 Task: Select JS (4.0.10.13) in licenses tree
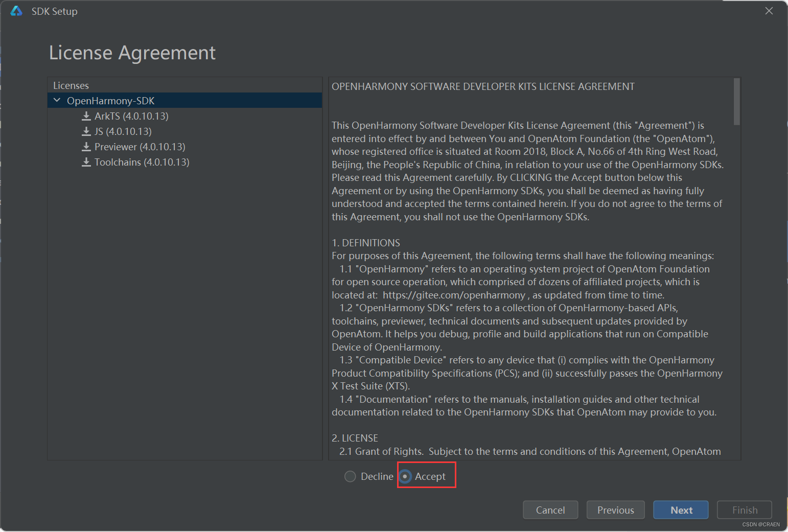click(123, 131)
